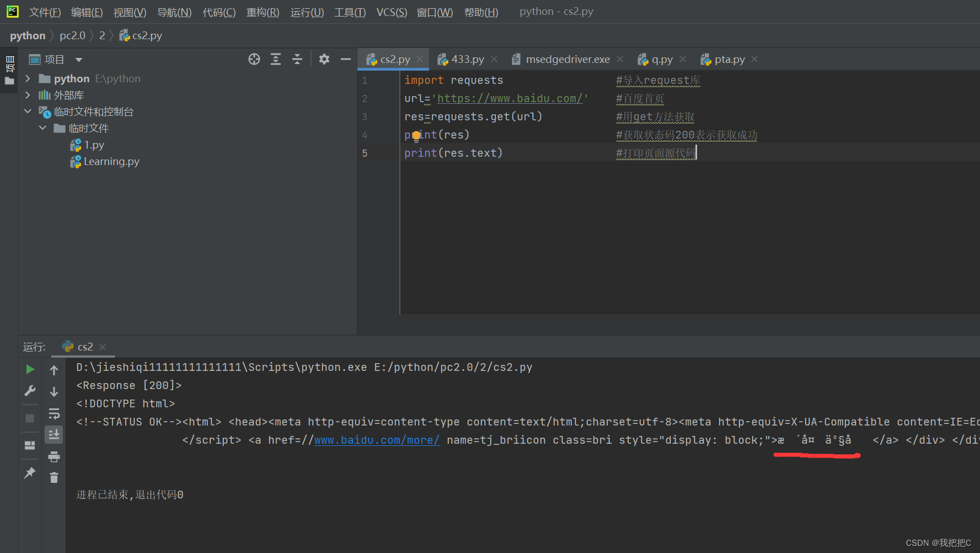Open the 视图(V) menu

point(130,12)
